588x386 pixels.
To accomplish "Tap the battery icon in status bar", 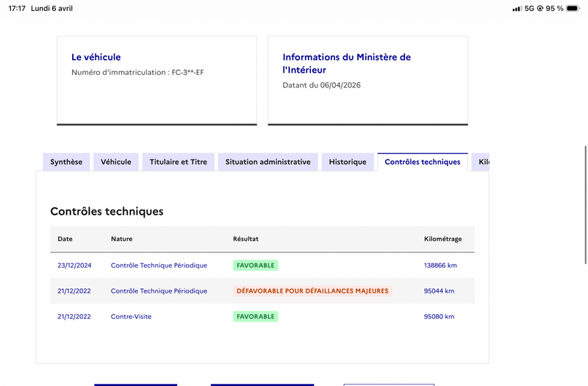I will pos(573,8).
